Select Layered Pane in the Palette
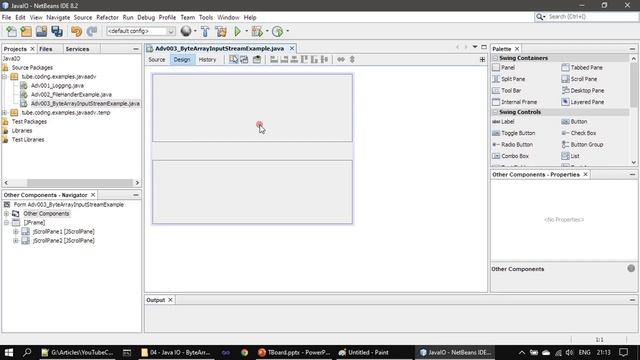This screenshot has width=640, height=360. point(583,102)
